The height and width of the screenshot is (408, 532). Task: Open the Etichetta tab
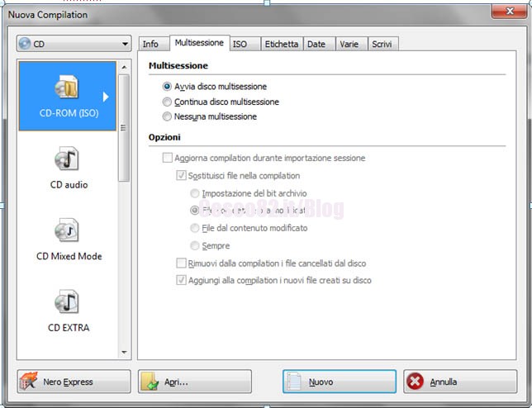(x=282, y=44)
